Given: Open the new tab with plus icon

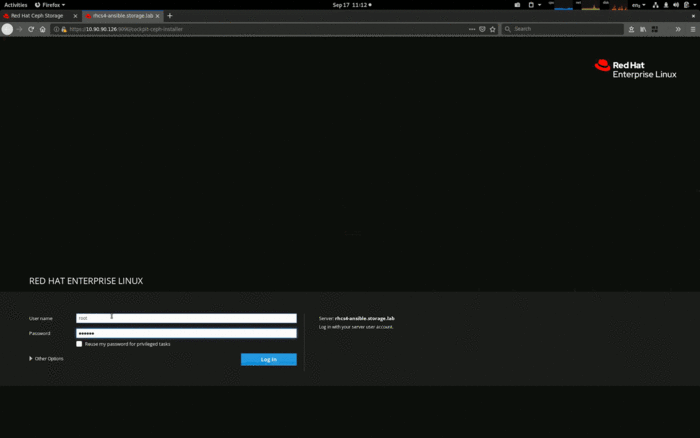Looking at the screenshot, I should pos(170,16).
